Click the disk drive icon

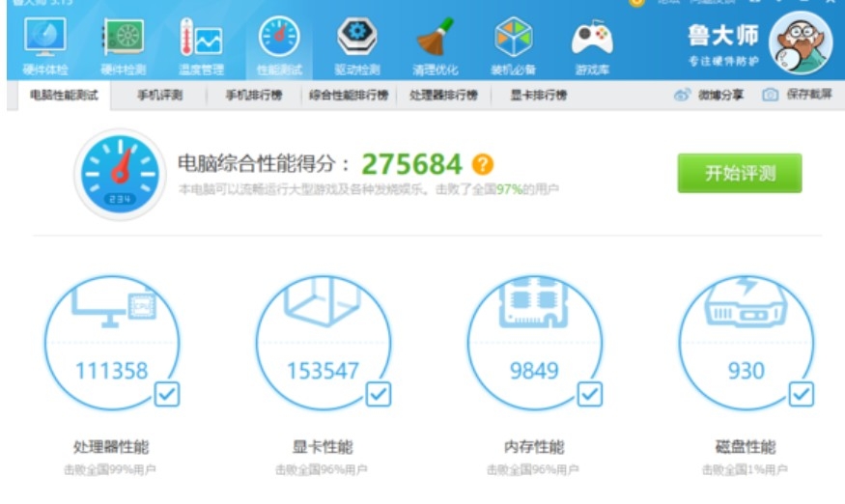(x=746, y=302)
